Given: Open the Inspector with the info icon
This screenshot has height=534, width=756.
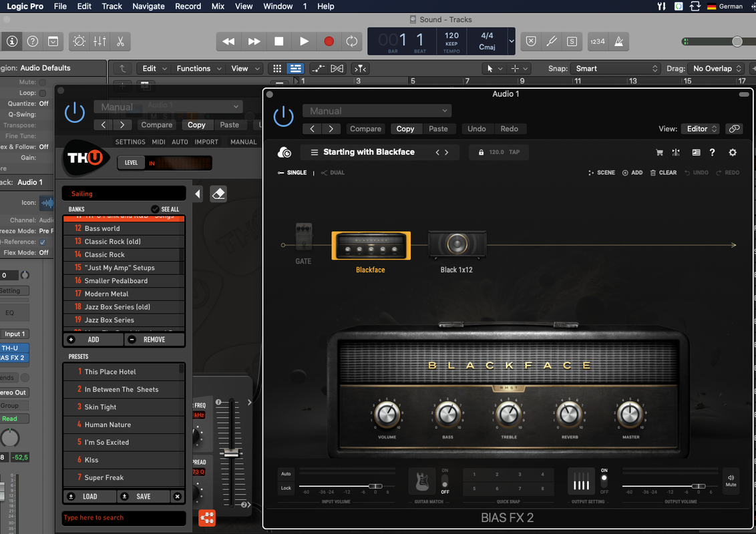Looking at the screenshot, I should [12, 41].
